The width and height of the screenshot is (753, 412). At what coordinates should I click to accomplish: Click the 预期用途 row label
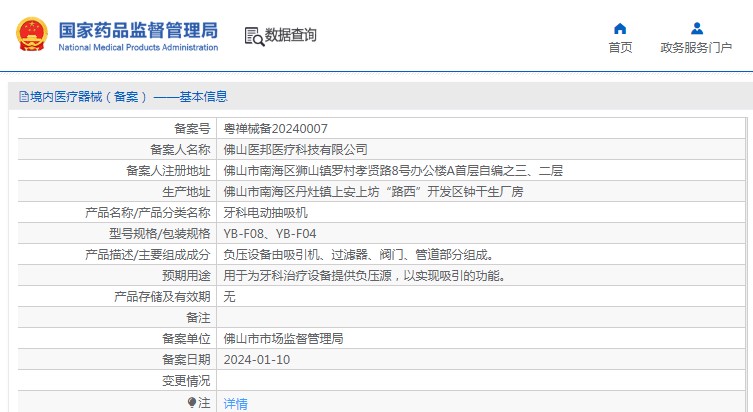186,276
